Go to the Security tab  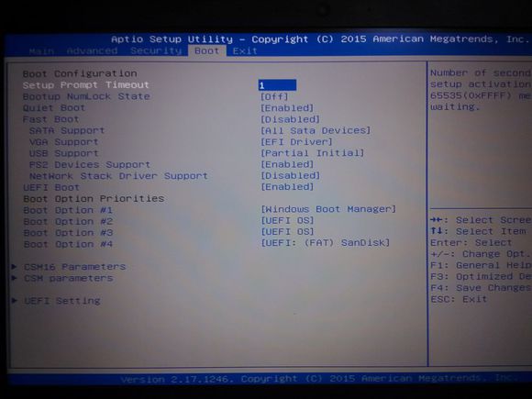156,50
